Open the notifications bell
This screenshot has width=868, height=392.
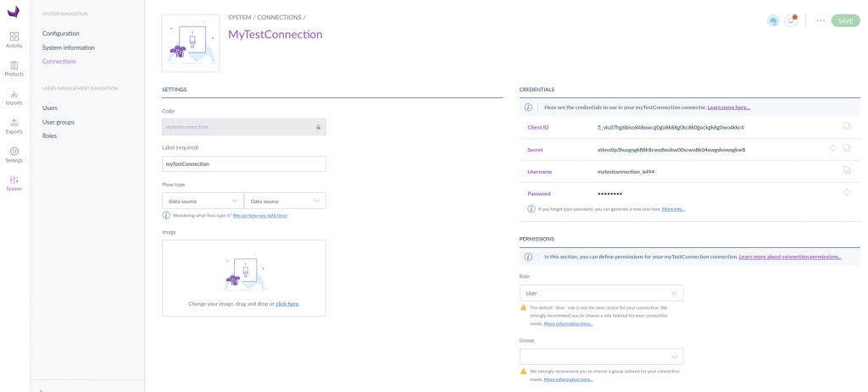pos(791,20)
